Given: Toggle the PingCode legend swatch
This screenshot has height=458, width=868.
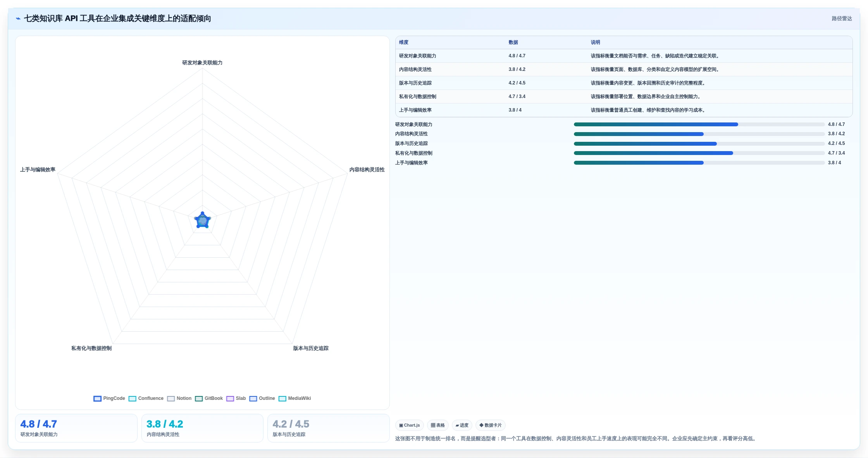Looking at the screenshot, I should [97, 398].
